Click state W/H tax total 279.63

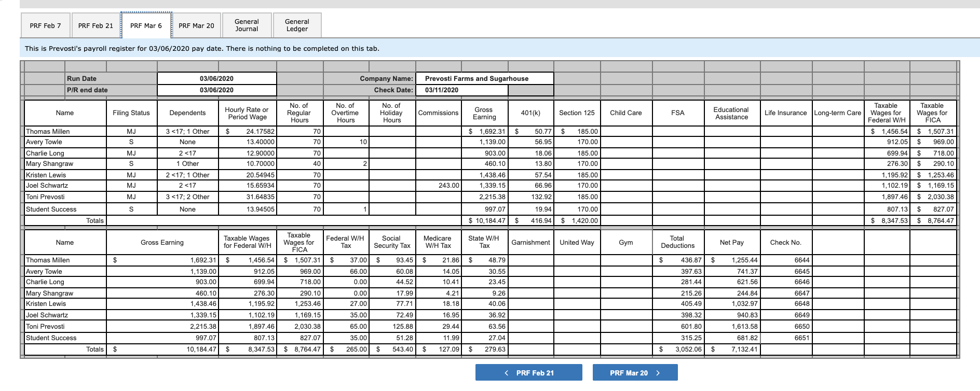[x=484, y=349]
